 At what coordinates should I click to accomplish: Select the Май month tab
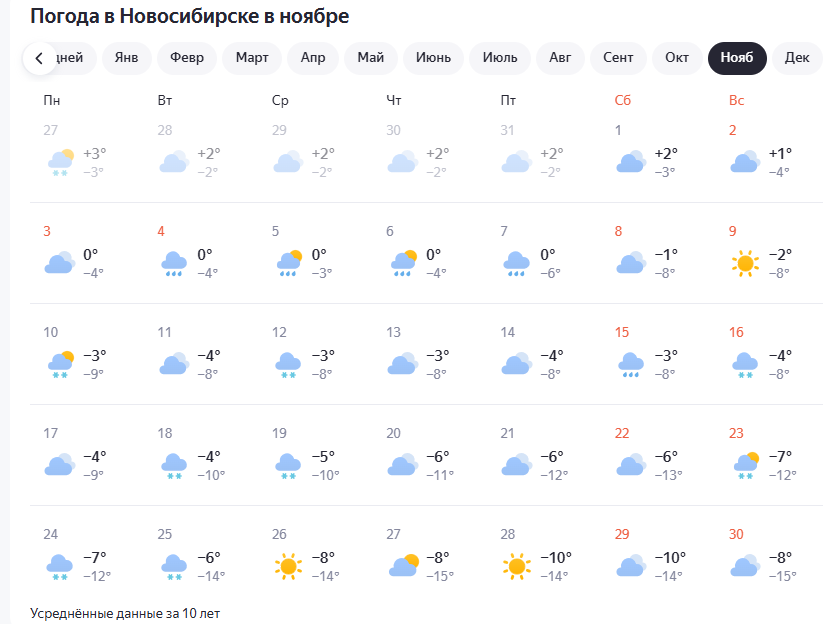pos(370,58)
